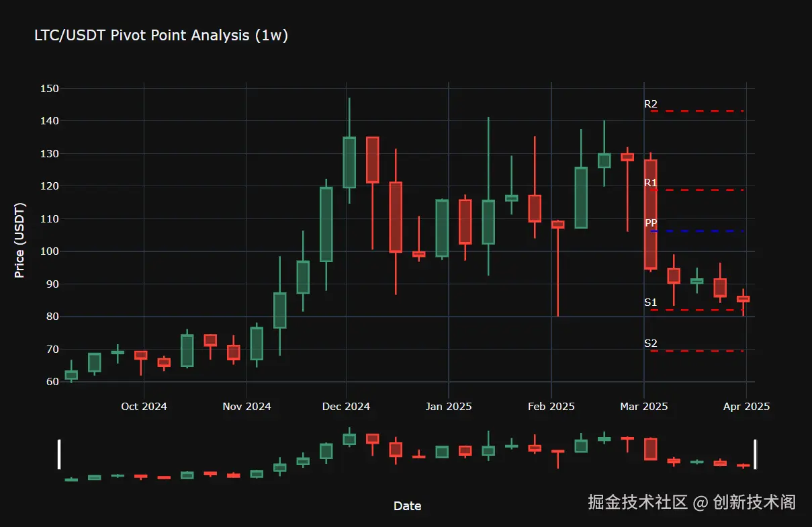Click the Date axis title
The image size is (812, 527).
(407, 506)
